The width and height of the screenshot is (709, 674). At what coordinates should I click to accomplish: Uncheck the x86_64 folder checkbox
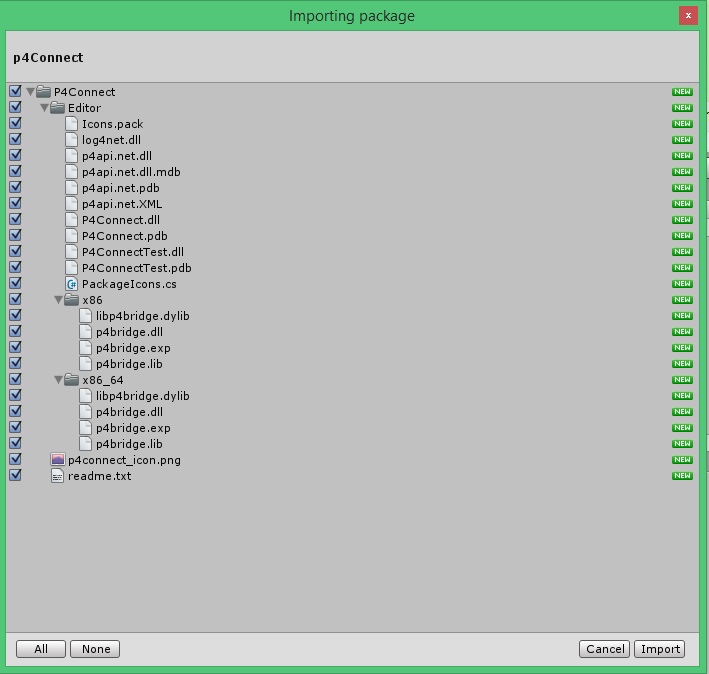point(15,379)
